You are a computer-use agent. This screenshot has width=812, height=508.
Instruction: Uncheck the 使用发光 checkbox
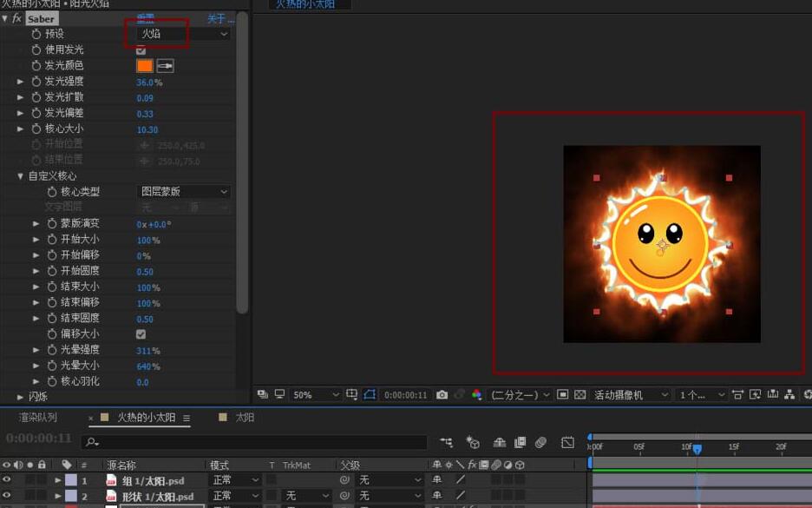point(141,50)
